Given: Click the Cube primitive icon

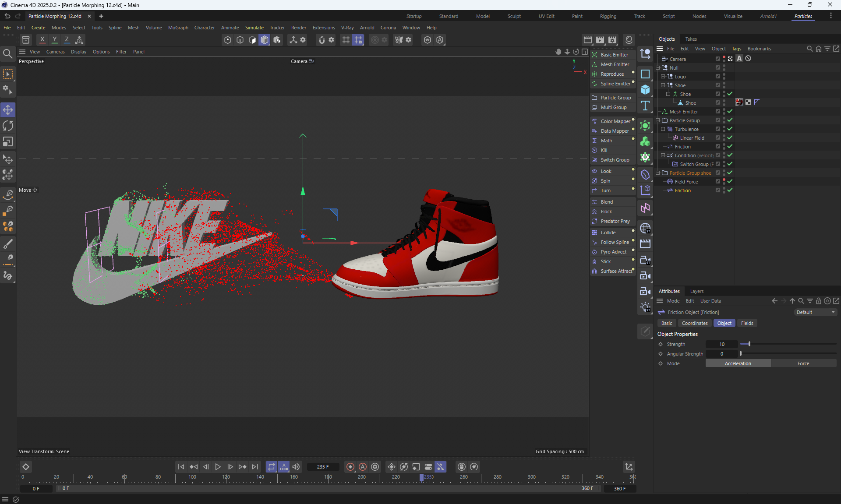Looking at the screenshot, I should point(645,90).
